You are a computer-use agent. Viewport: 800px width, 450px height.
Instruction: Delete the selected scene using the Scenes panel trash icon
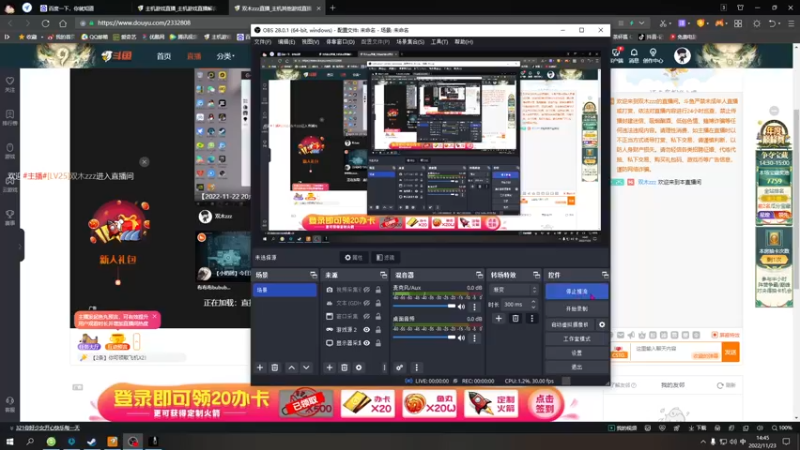click(x=274, y=367)
